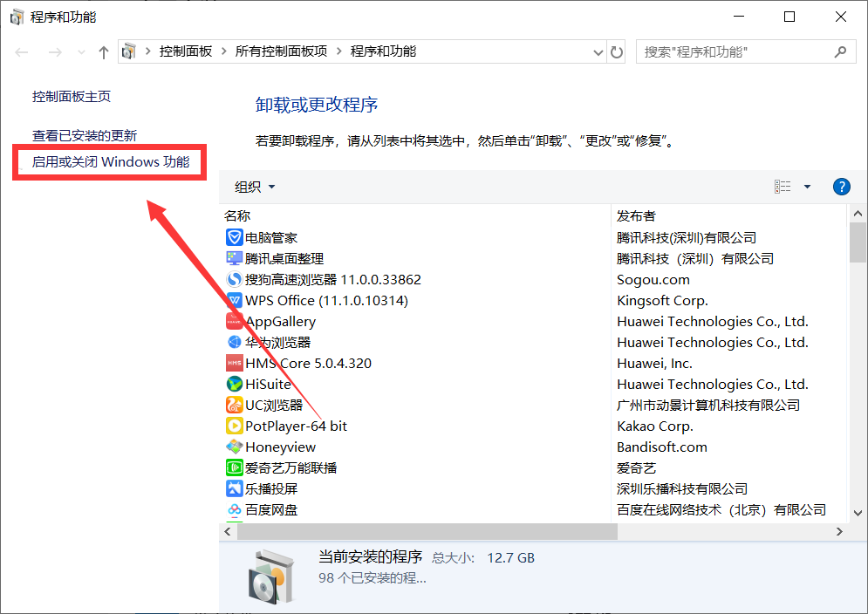The image size is (868, 614).
Task: Click publisher Kingsoft Corp. cell
Action: click(x=663, y=301)
